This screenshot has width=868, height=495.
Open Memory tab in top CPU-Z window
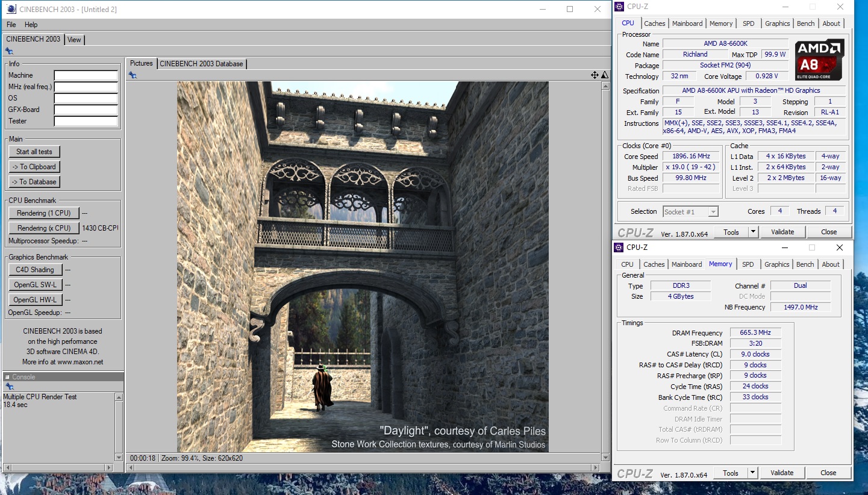721,23
